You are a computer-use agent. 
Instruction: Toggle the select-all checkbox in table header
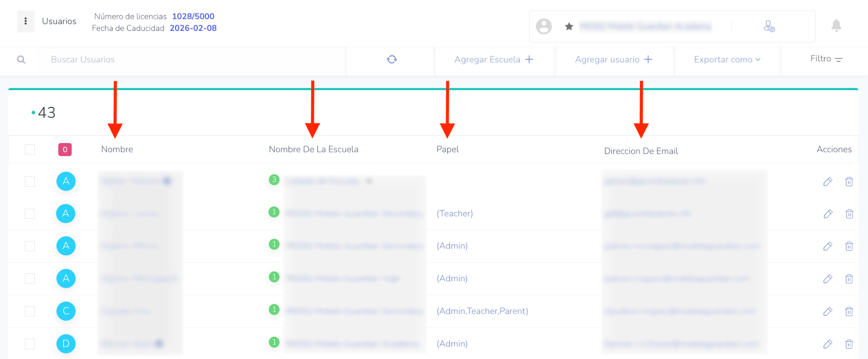tap(30, 149)
